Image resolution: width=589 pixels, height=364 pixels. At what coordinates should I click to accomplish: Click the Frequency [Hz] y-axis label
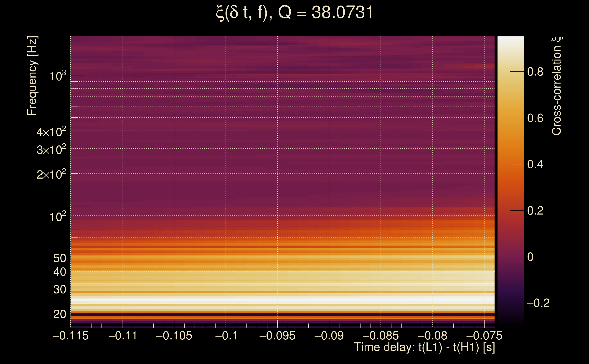coord(32,76)
